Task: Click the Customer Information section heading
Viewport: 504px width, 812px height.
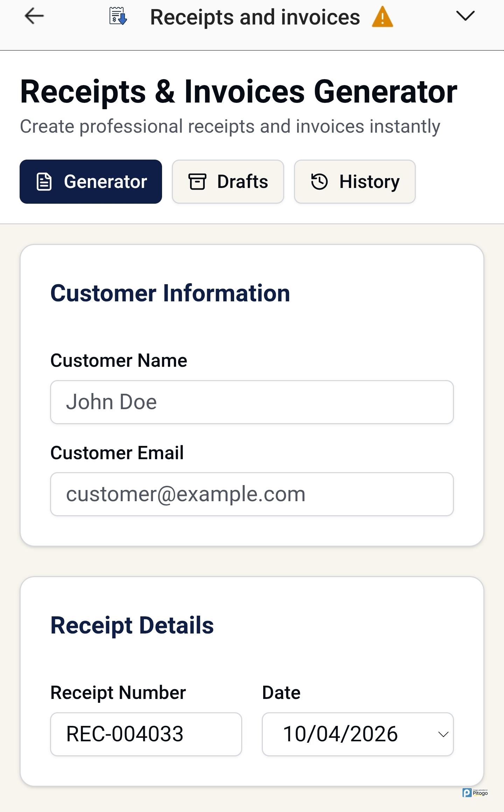Action: point(170,293)
